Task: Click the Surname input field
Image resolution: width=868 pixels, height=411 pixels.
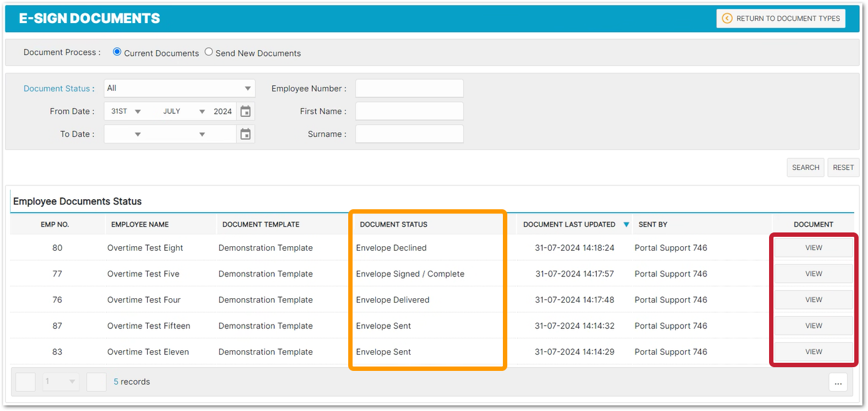Action: [x=409, y=134]
